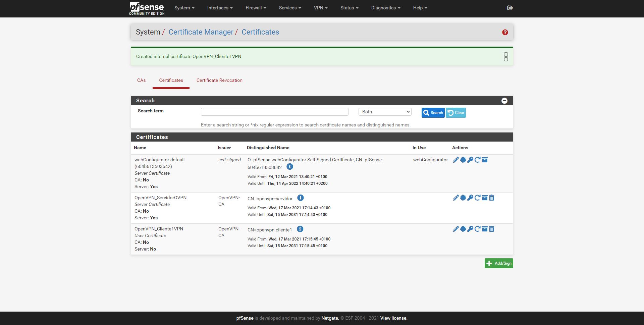
Task: Click the CN=openvpn-cliente1 text
Action: tap(270, 230)
